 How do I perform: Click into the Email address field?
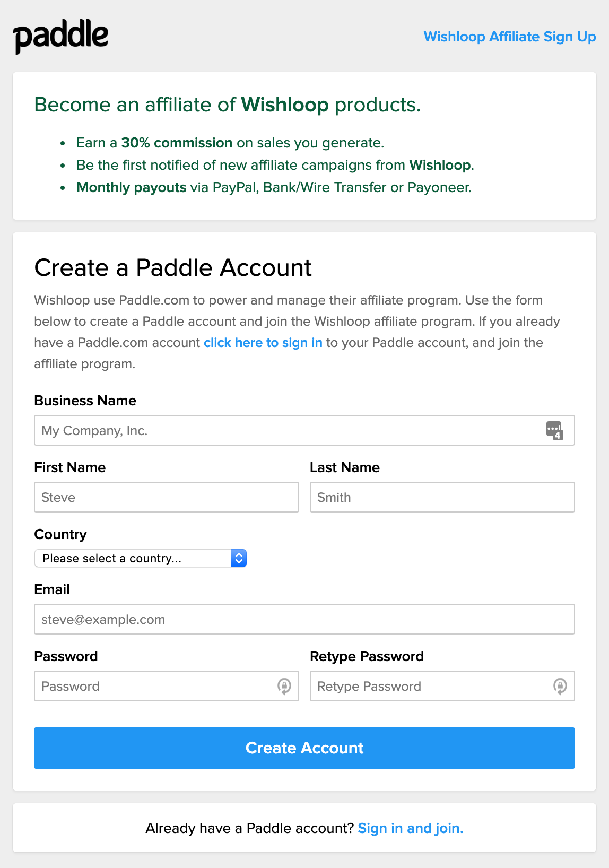(304, 619)
